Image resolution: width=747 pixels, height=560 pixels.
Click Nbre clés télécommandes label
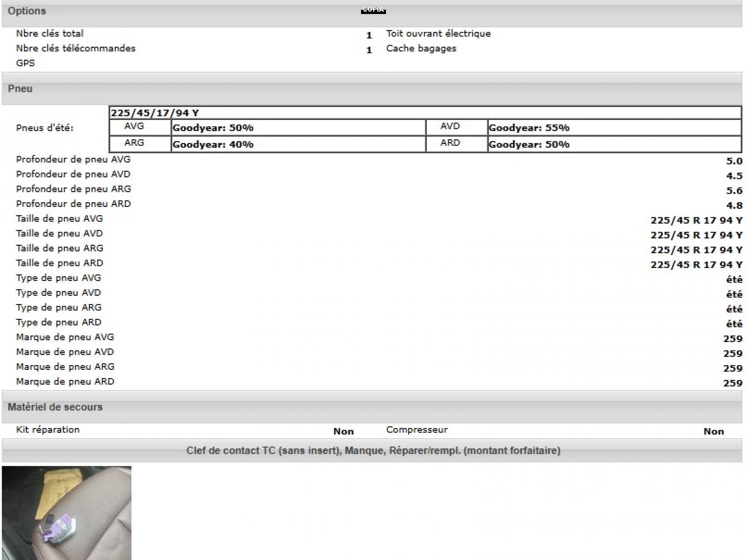[x=75, y=49]
